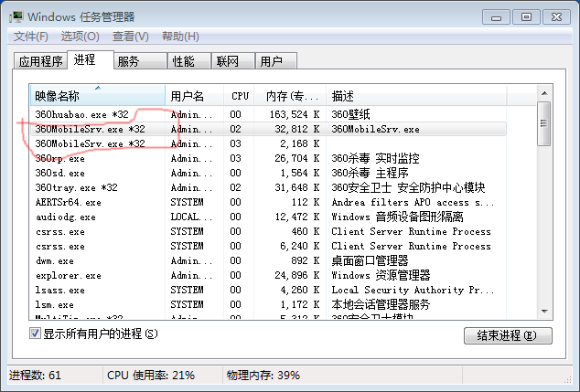Open the 查看(V) menu

click(x=131, y=37)
